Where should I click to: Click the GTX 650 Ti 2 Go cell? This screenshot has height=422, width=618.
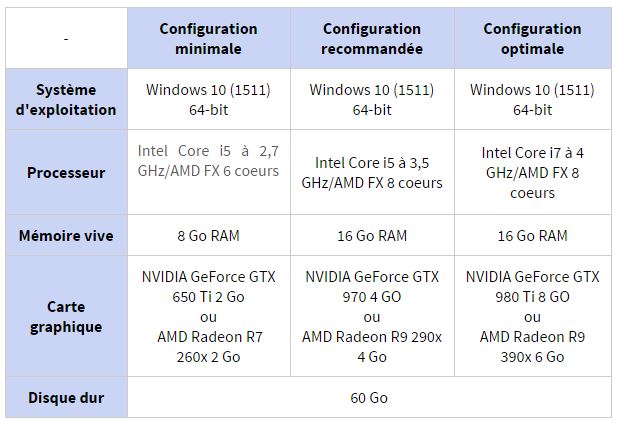209,316
